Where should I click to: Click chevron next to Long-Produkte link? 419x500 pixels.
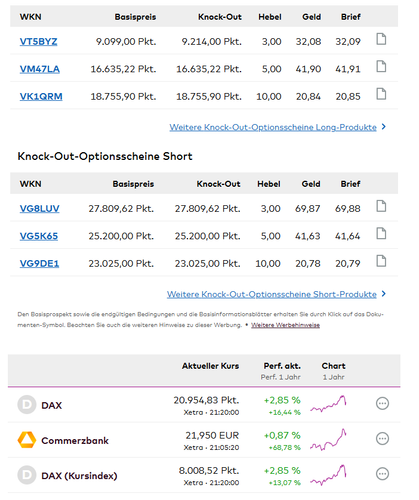(384, 127)
